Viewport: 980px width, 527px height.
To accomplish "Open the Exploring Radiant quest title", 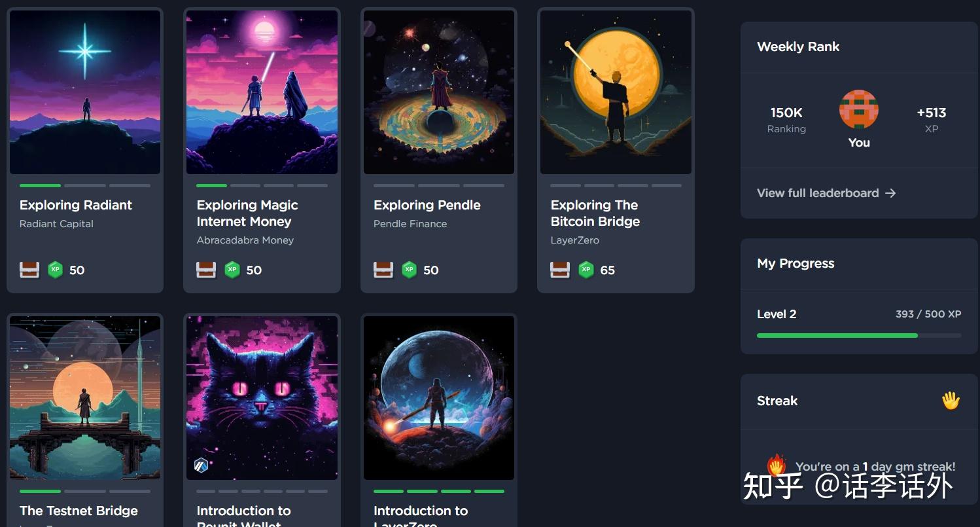I will (x=76, y=205).
